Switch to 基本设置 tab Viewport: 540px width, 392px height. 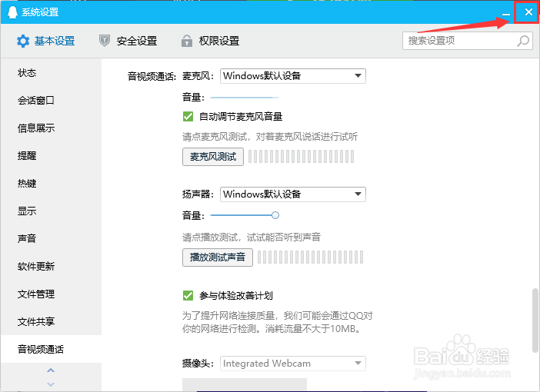[46, 41]
